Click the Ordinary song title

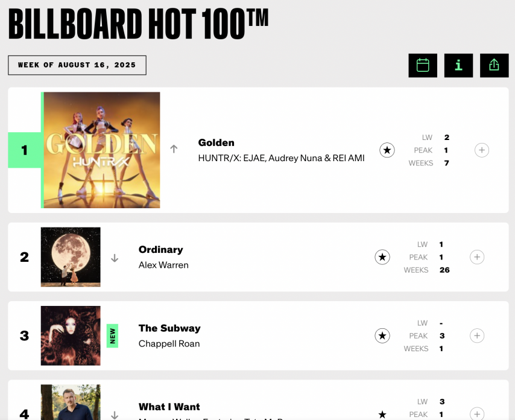[160, 250]
